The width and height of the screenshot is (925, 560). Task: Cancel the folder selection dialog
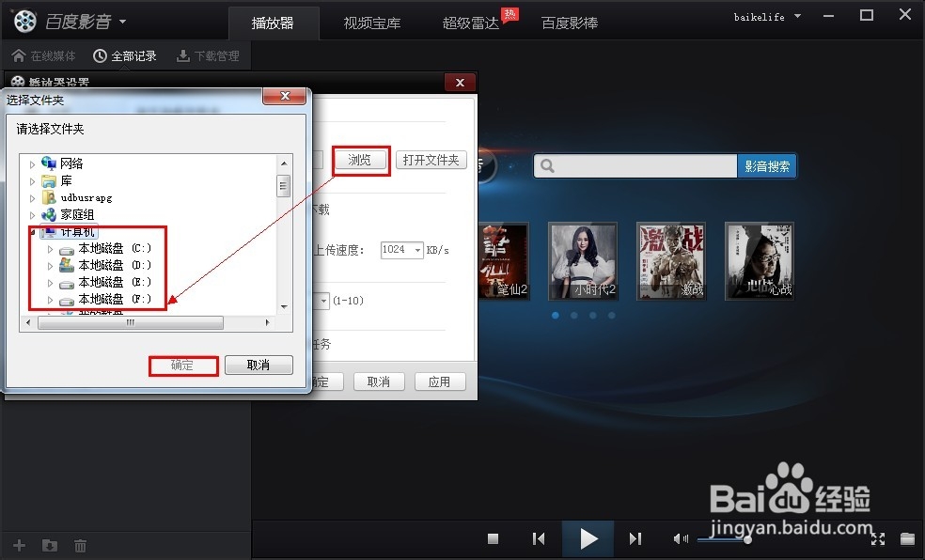[259, 366]
